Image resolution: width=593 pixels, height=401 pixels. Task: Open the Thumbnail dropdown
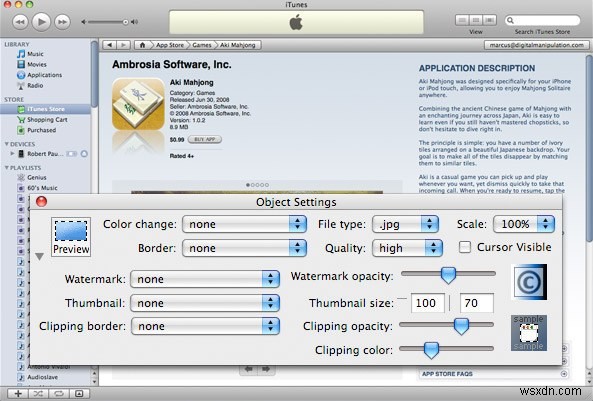[205, 303]
